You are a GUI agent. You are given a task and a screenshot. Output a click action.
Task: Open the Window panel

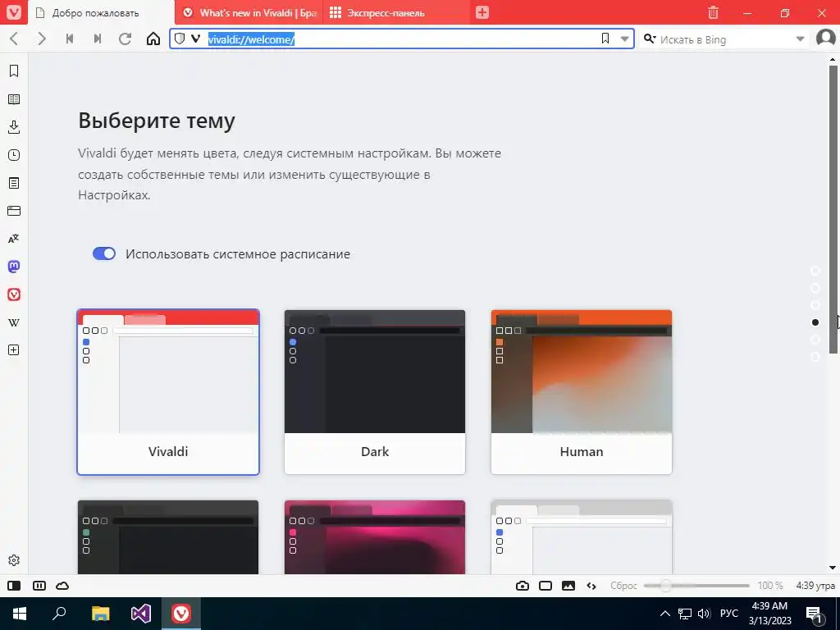(x=14, y=211)
